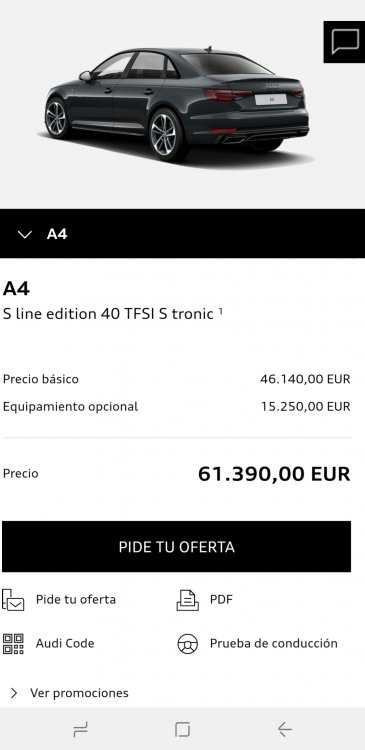Image resolution: width=365 pixels, height=750 pixels.
Task: Tap the Audi Code QR icon
Action: [x=13, y=644]
